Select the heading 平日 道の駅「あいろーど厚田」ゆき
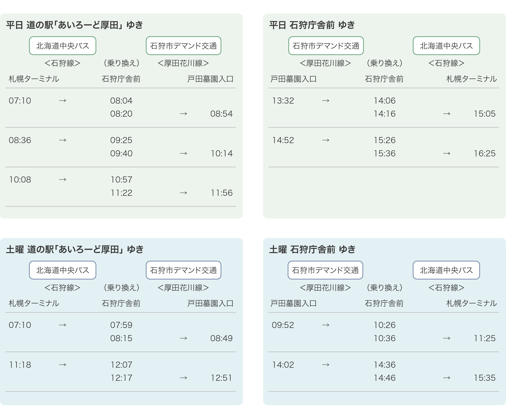 pyautogui.click(x=74, y=25)
